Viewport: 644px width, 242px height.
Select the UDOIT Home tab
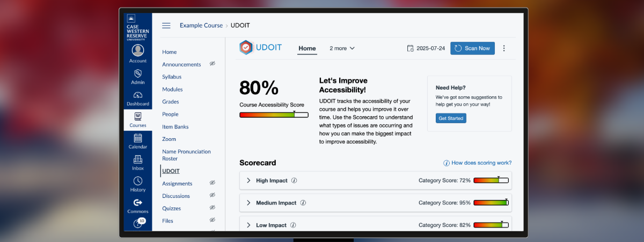point(307,48)
